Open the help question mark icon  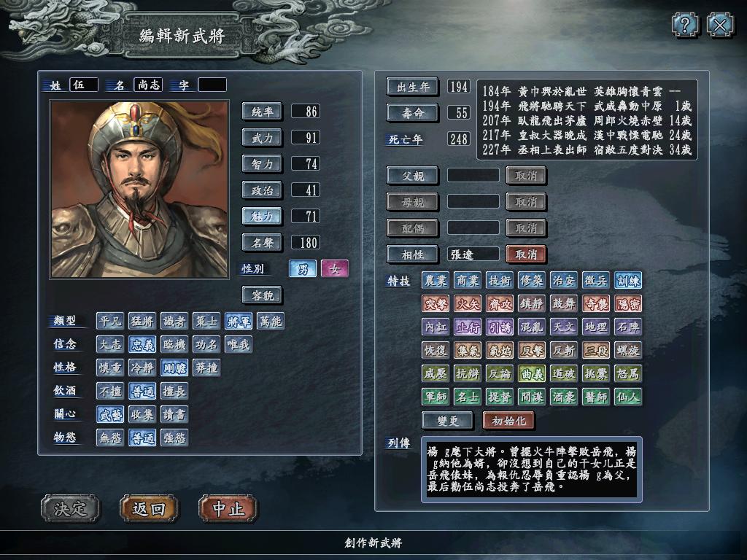coord(685,24)
